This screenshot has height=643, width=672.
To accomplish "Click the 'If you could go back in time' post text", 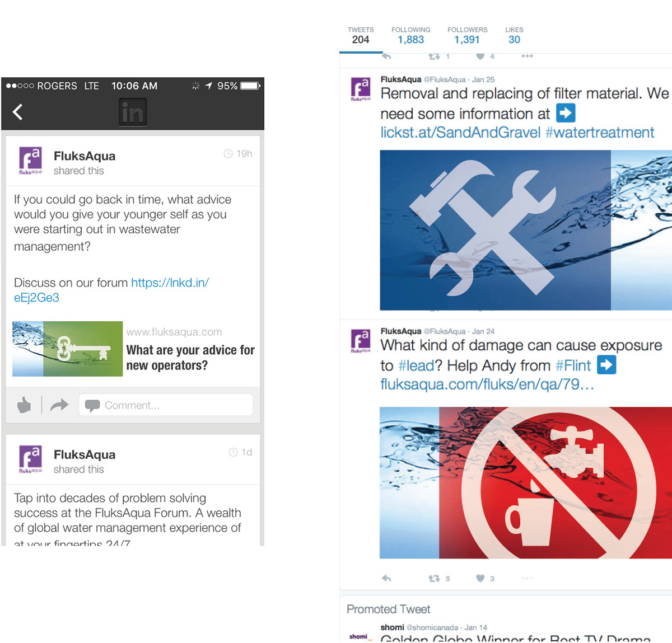I will coord(123,223).
